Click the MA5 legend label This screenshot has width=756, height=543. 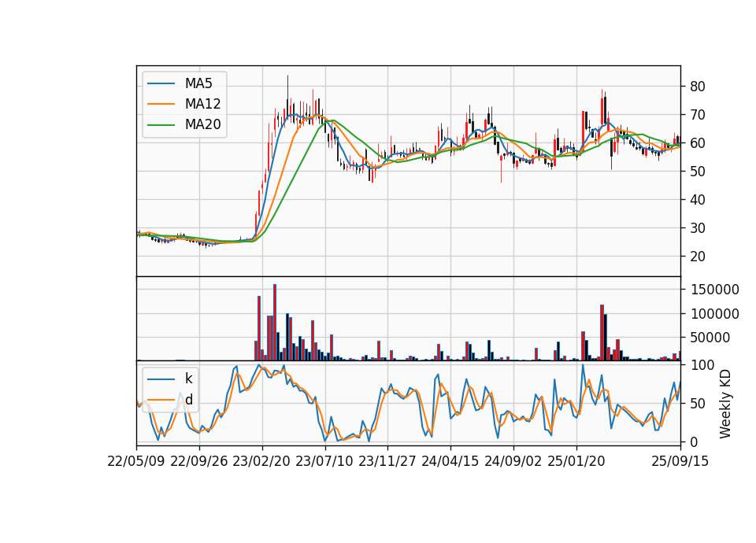[198, 83]
